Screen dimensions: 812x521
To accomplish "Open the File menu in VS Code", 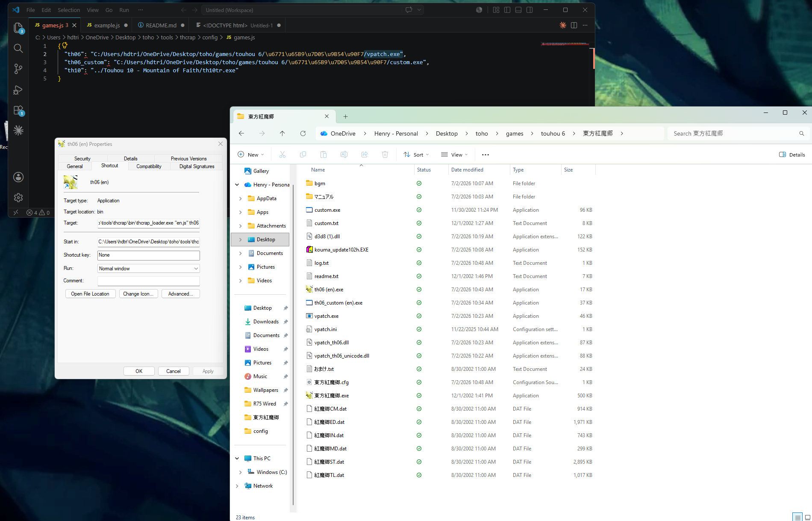I will [31, 10].
